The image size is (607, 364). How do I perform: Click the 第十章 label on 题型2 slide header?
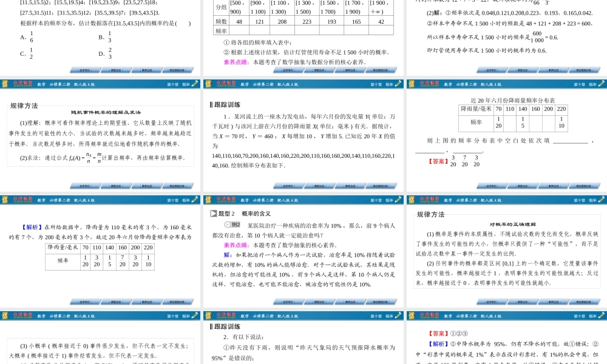coord(376,200)
